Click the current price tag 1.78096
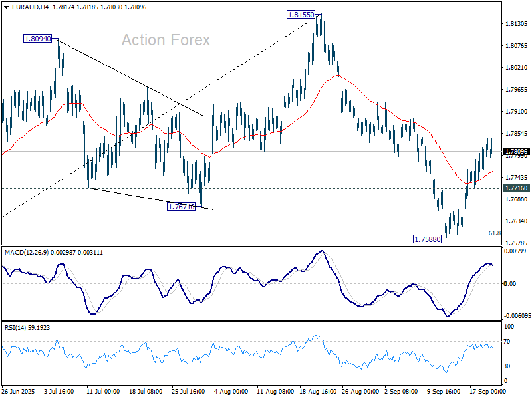The height and width of the screenshot is (399, 532). [515, 152]
